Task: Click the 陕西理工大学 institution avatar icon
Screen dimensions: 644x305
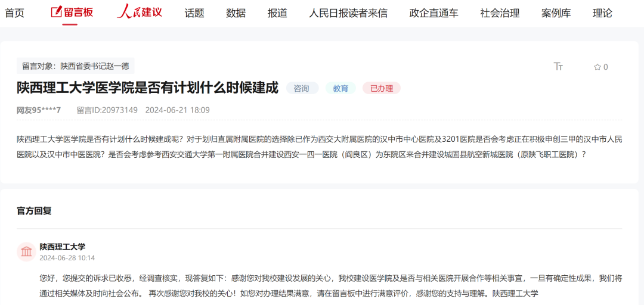Action: click(x=26, y=251)
